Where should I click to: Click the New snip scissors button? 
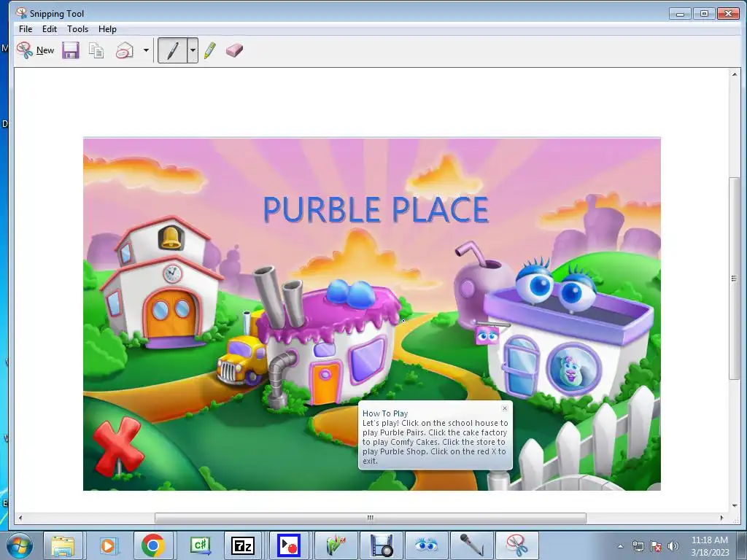point(35,50)
